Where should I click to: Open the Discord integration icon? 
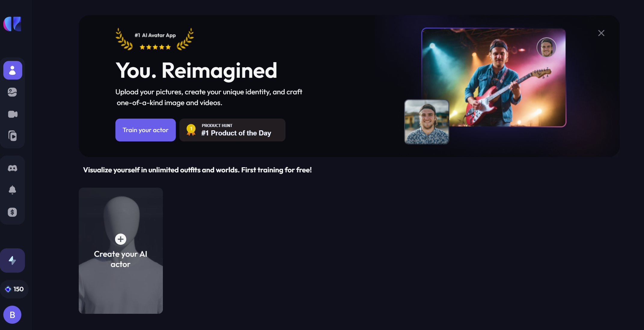click(12, 168)
